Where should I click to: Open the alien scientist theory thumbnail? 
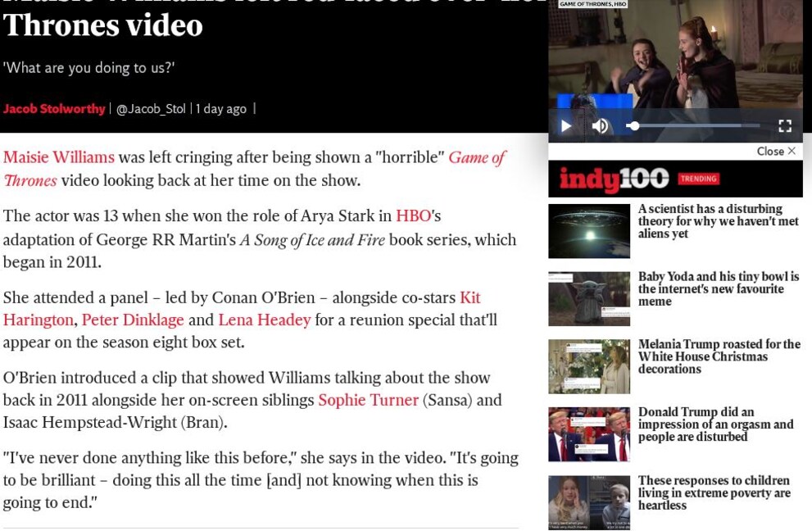point(589,231)
